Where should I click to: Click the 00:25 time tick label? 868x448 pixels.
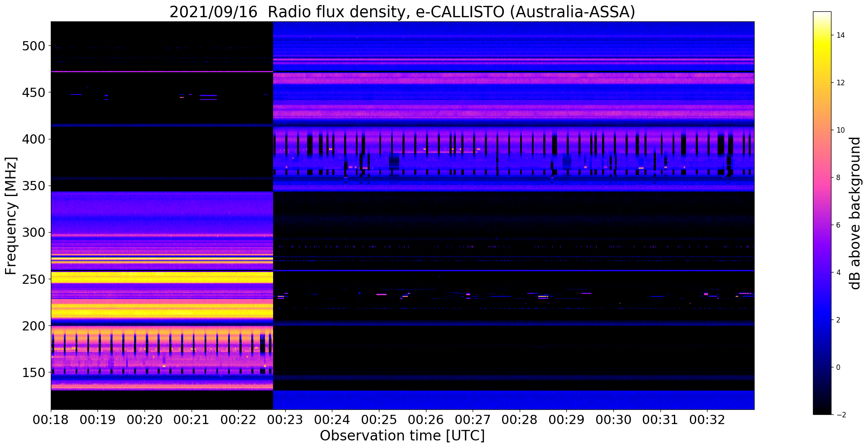tap(379, 420)
